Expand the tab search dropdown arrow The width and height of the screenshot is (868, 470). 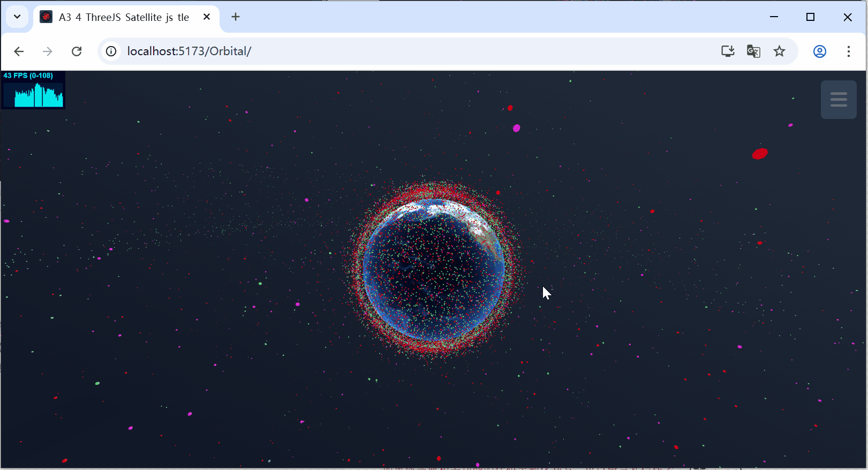coord(17,17)
